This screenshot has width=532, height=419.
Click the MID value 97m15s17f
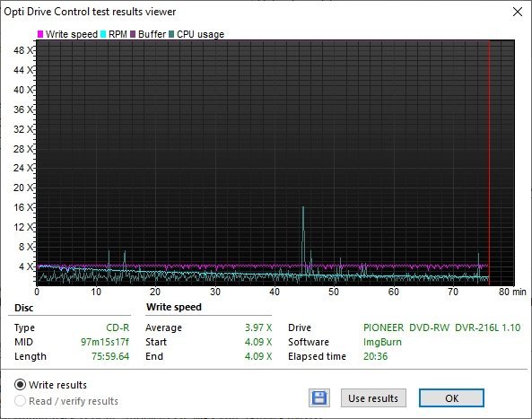(x=105, y=342)
